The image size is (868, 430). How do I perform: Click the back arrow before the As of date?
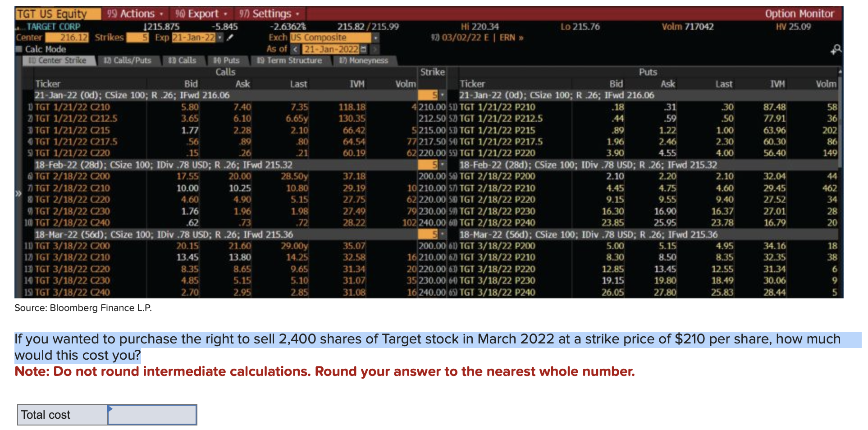coord(295,49)
